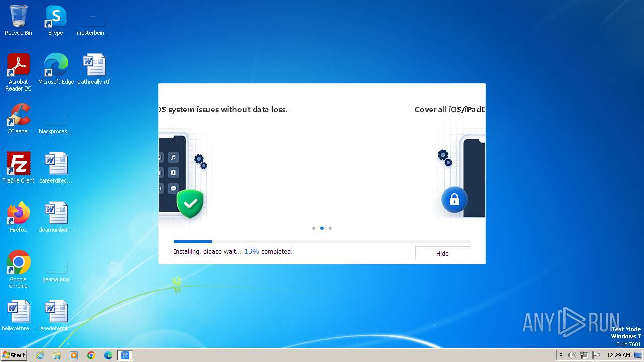The width and height of the screenshot is (644, 362).
Task: Click the gears icon near the padlock phone
Action: click(445, 158)
